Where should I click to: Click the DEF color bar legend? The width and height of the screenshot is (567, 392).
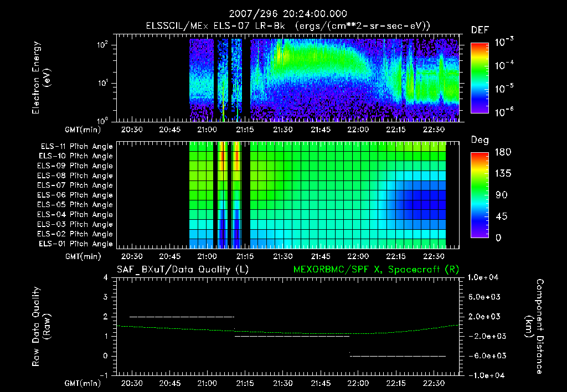[480, 78]
